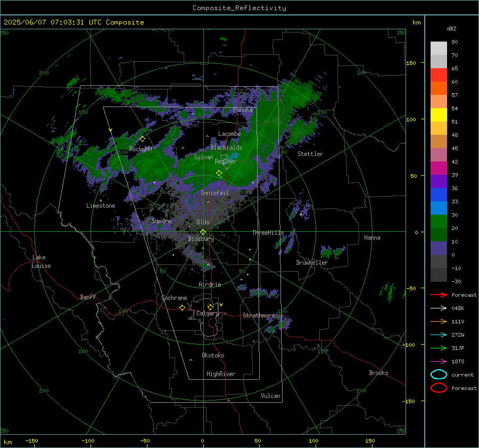Click the yellow diamond marker at Didsbury radar center
The image size is (479, 448).
[x=203, y=232]
